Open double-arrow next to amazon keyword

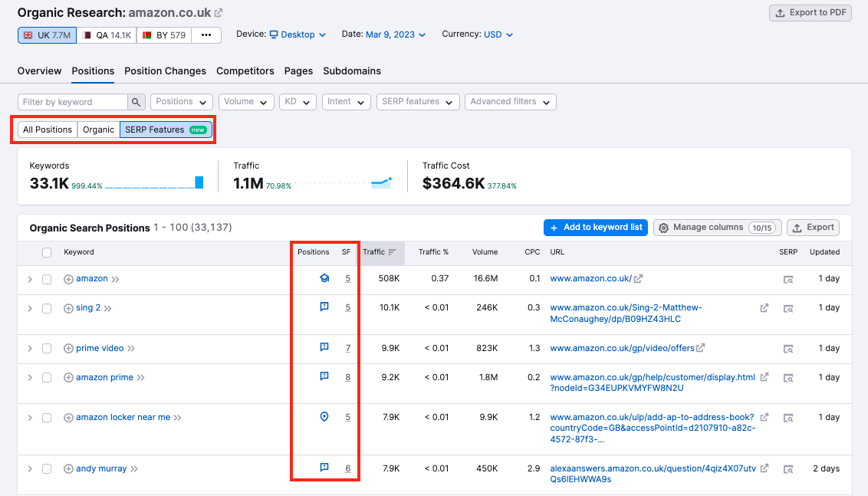tap(115, 280)
